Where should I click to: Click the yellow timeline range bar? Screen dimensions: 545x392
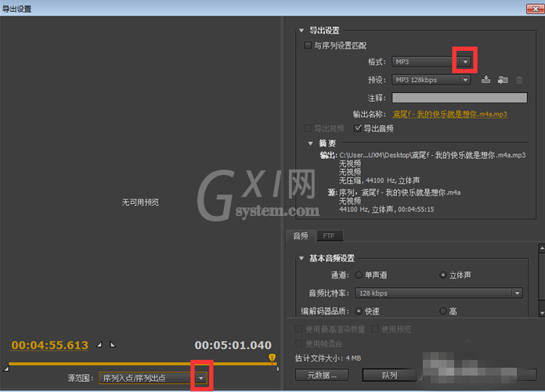[143, 364]
